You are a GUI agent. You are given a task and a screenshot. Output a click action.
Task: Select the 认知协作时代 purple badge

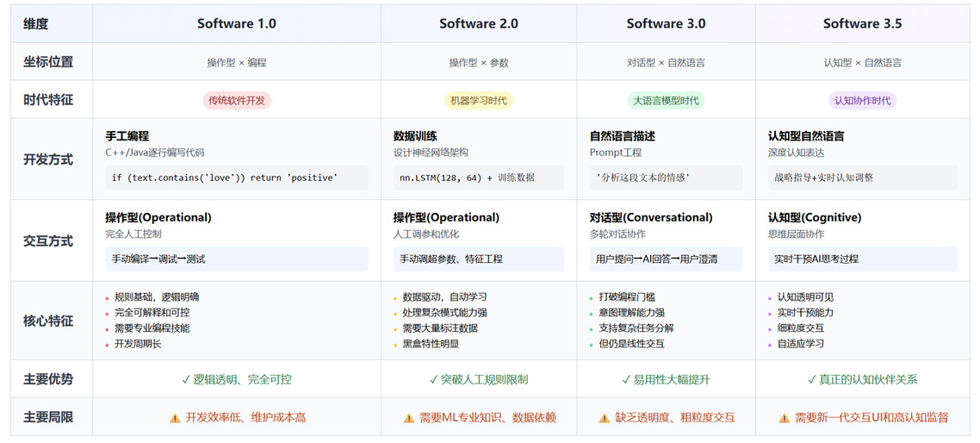[x=863, y=100]
